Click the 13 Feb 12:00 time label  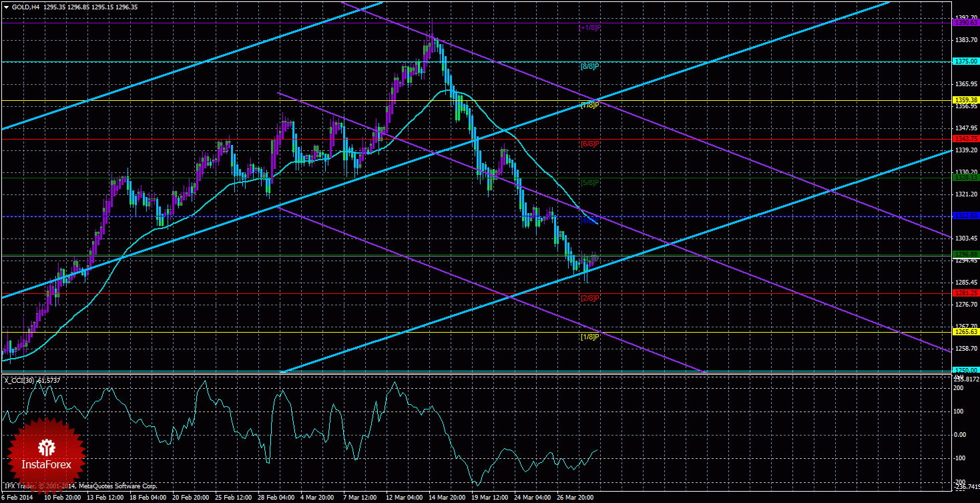pyautogui.click(x=106, y=498)
